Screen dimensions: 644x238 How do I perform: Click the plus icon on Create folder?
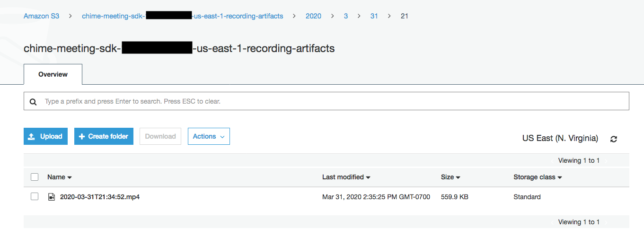point(82,136)
